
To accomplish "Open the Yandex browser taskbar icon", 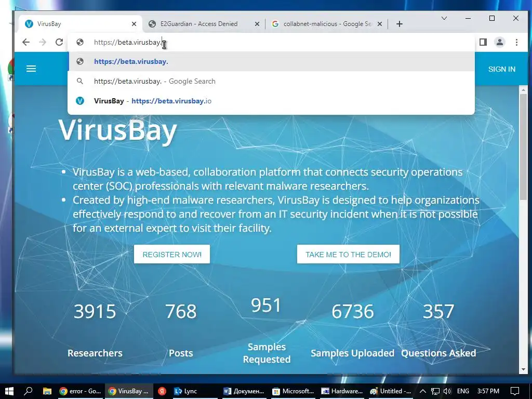I will coord(162,391).
